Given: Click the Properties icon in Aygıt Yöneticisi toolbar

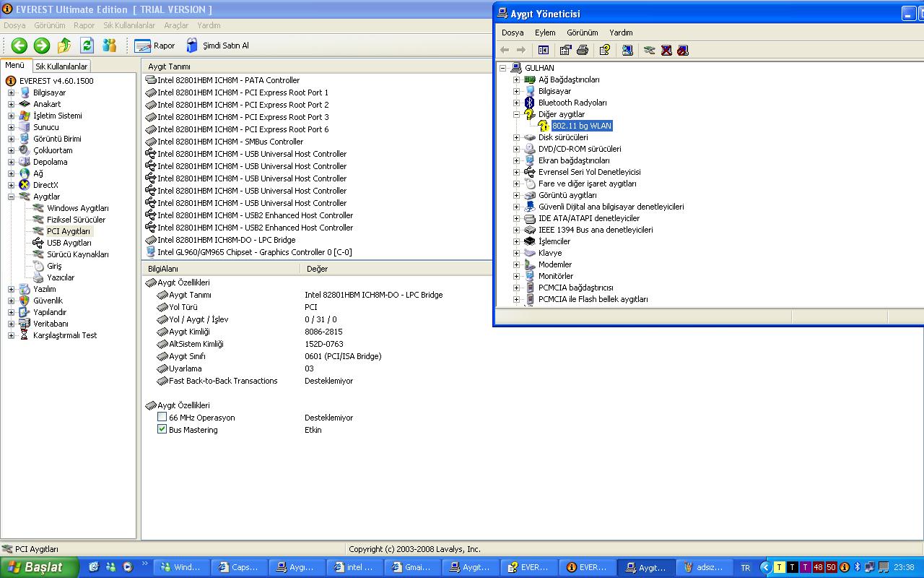Looking at the screenshot, I should coord(566,50).
